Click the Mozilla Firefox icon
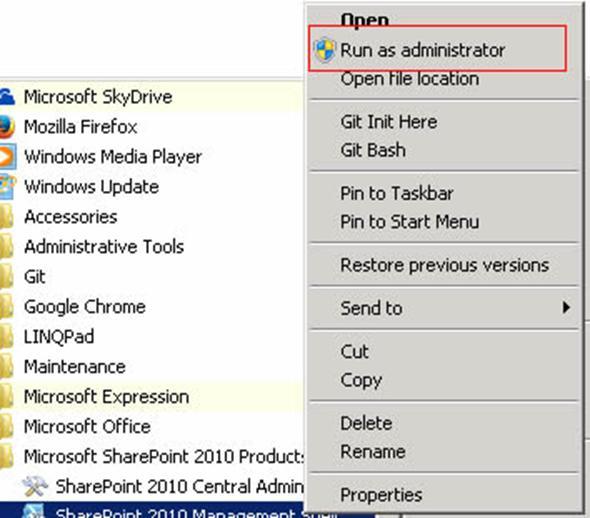 click(7, 127)
